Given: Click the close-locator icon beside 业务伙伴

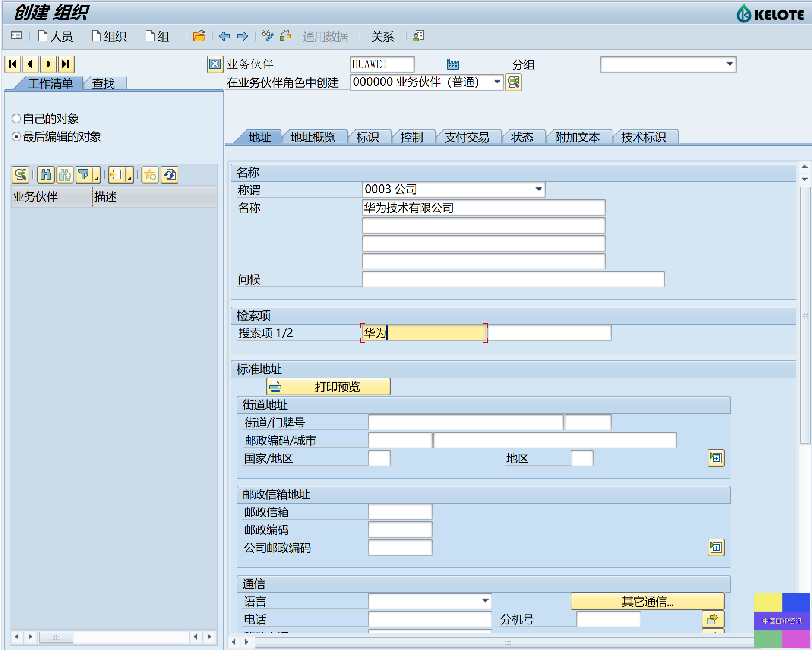Looking at the screenshot, I should [215, 64].
